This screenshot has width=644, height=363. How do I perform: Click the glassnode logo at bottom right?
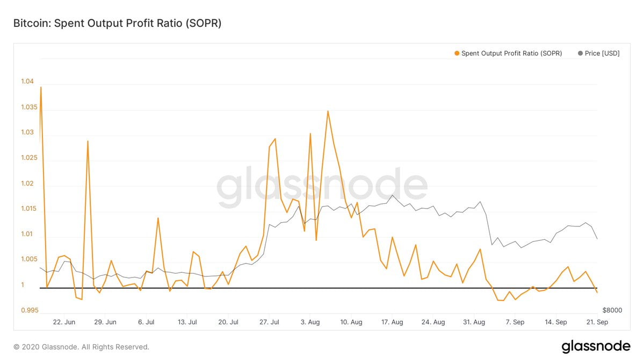[596, 346]
